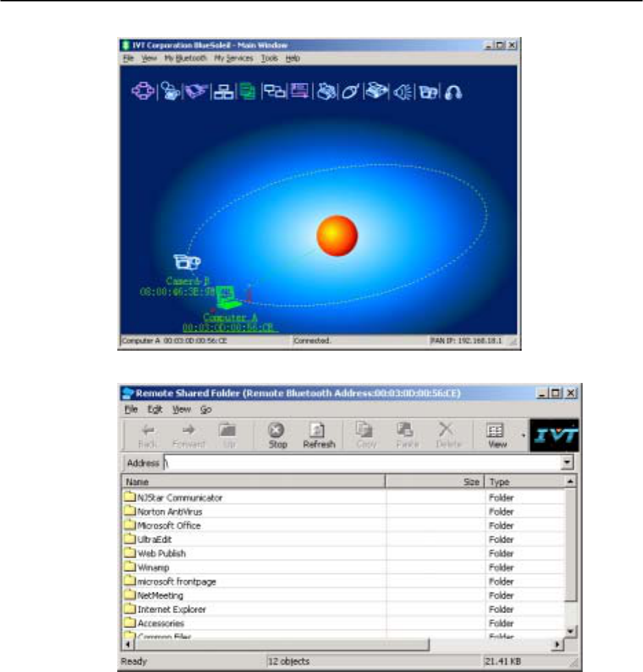643x672 pixels.
Task: Click the Paste toolbar button
Action: (x=407, y=436)
